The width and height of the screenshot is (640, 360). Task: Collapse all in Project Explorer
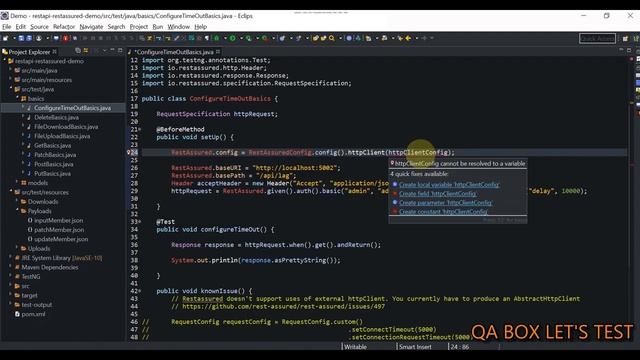(x=78, y=51)
